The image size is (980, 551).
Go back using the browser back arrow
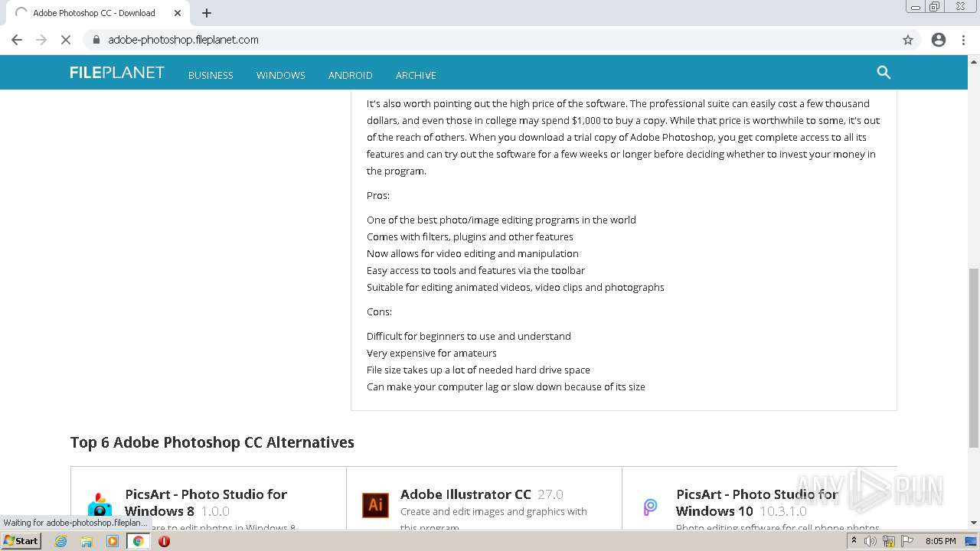17,40
